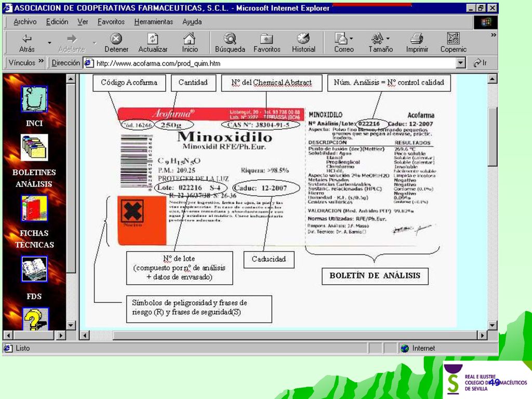Image resolution: width=532 pixels, height=399 pixels.
Task: Click the FICHAS TÉCNICAS label
Action: 34,239
